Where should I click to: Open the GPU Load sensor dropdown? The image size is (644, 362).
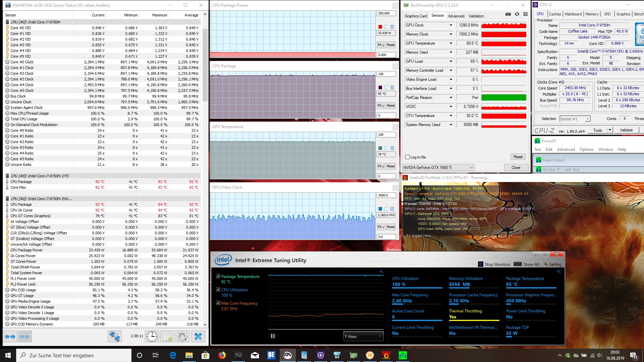pyautogui.click(x=451, y=61)
